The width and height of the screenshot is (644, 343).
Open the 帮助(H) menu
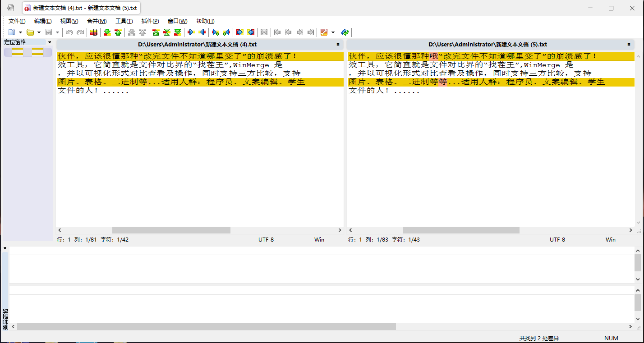click(205, 21)
